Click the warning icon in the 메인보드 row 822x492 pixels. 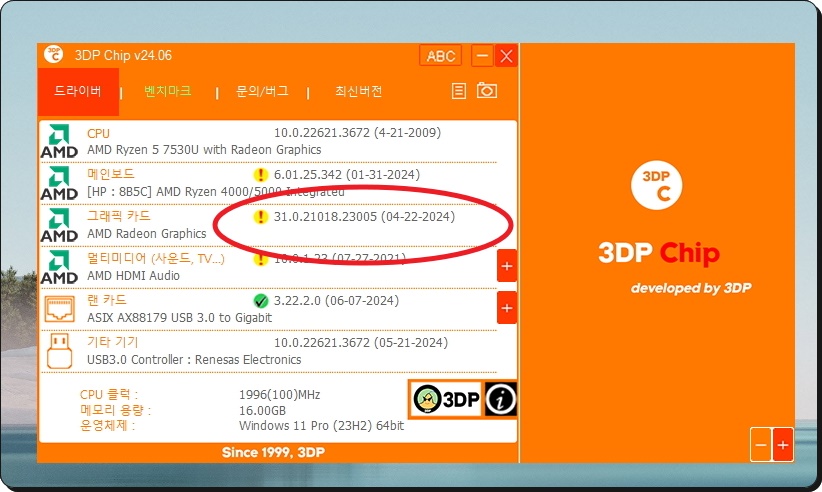click(x=261, y=175)
